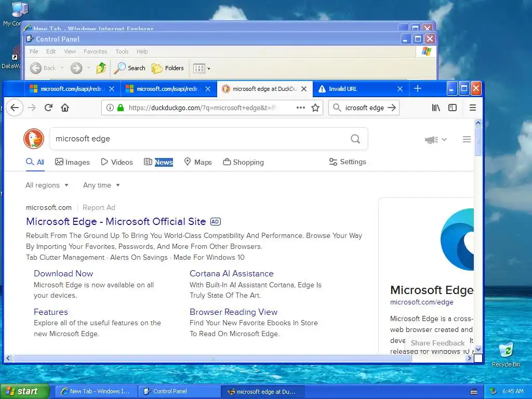Click the DuckDuckGo search magnifier button

click(x=355, y=139)
